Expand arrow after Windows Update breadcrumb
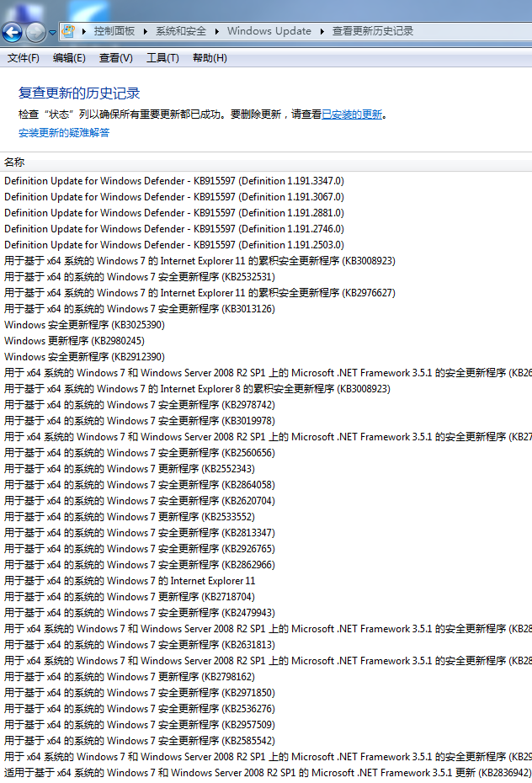 point(322,31)
